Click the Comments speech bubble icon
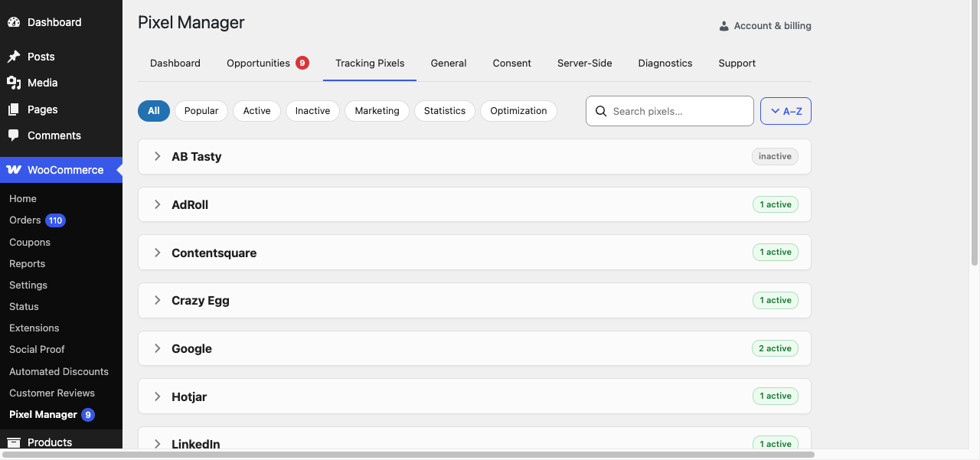The width and height of the screenshot is (980, 460). [x=14, y=135]
